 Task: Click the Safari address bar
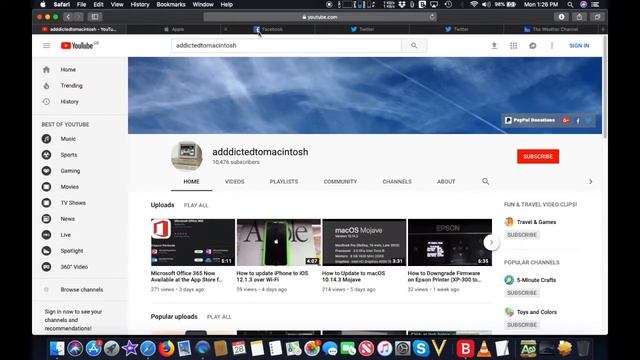click(x=320, y=17)
